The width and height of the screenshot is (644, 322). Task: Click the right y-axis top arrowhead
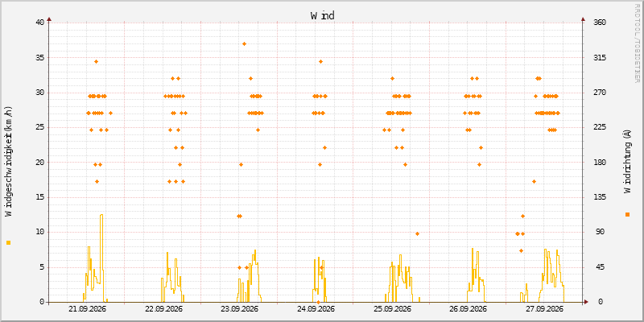tap(583, 19)
